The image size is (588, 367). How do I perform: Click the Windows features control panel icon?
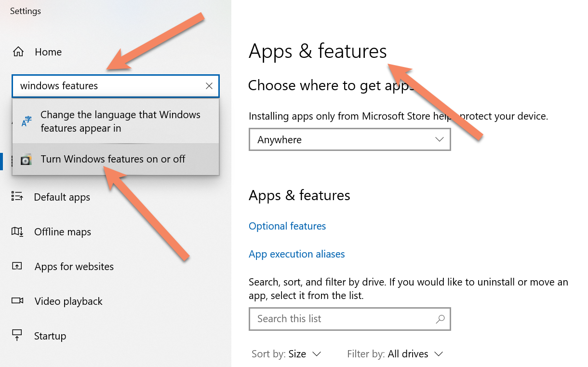pyautogui.click(x=26, y=160)
